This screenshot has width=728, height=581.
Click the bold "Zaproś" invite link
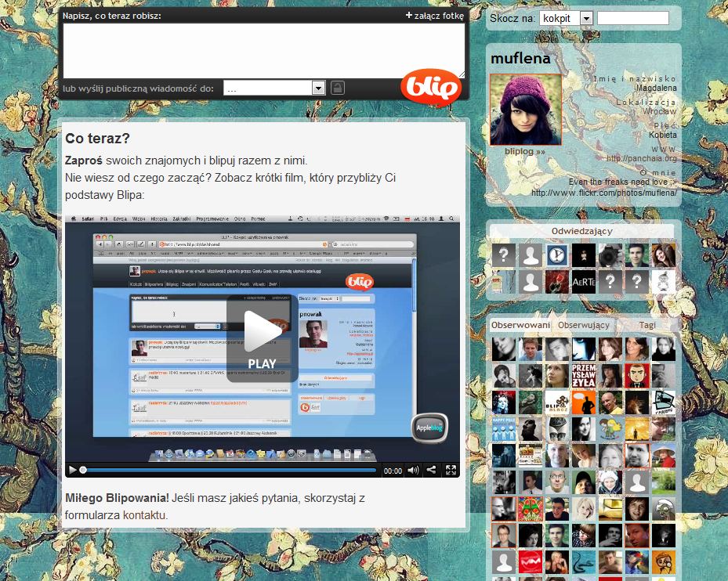point(84,161)
